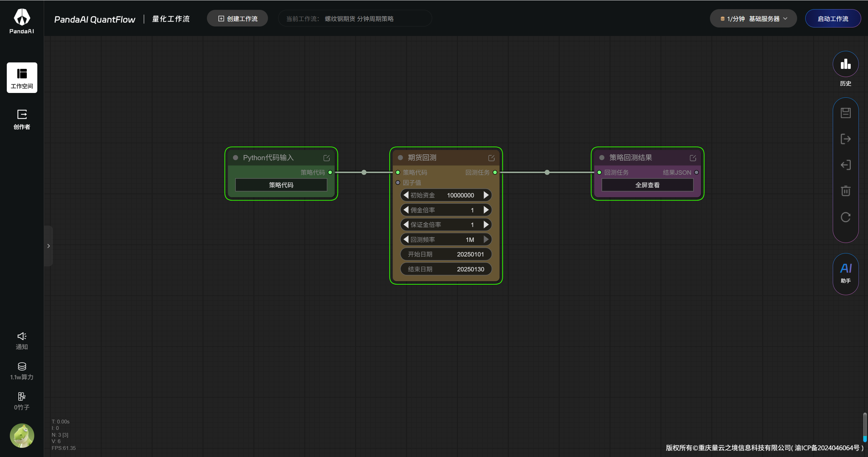This screenshot has width=868, height=457.
Task: Click the 创建工作流 button
Action: [x=237, y=19]
